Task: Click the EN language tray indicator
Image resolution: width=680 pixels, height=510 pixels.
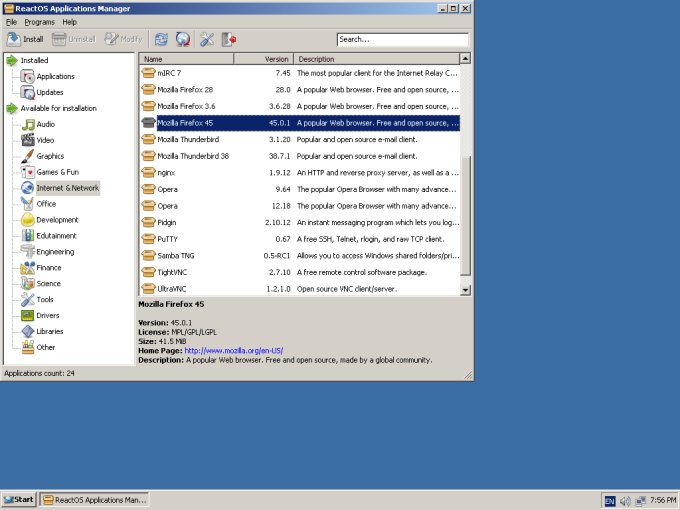Action: click(x=610, y=501)
